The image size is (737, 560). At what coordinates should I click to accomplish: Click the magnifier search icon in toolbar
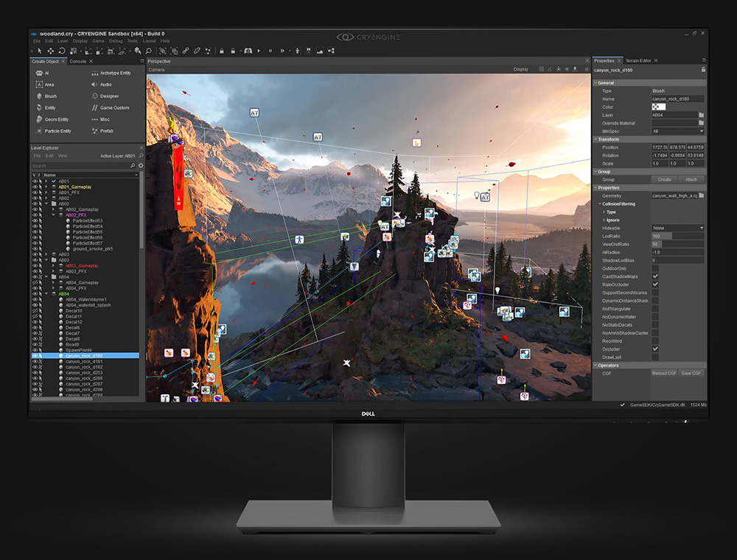coord(149,51)
